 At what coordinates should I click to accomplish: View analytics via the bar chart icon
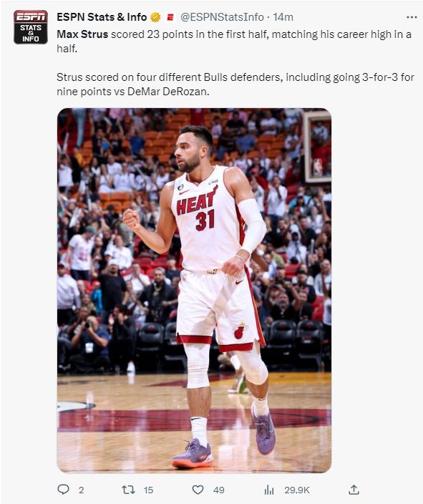(x=269, y=490)
